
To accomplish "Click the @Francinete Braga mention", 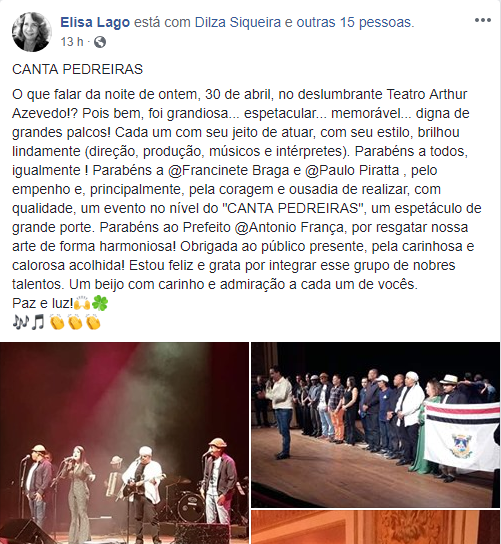I will click(228, 170).
